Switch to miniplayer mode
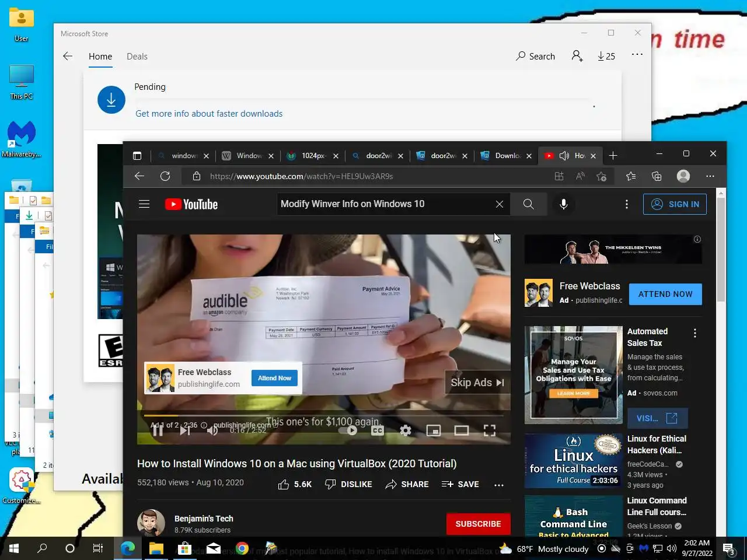Screen dimensions: 747x560 434,430
